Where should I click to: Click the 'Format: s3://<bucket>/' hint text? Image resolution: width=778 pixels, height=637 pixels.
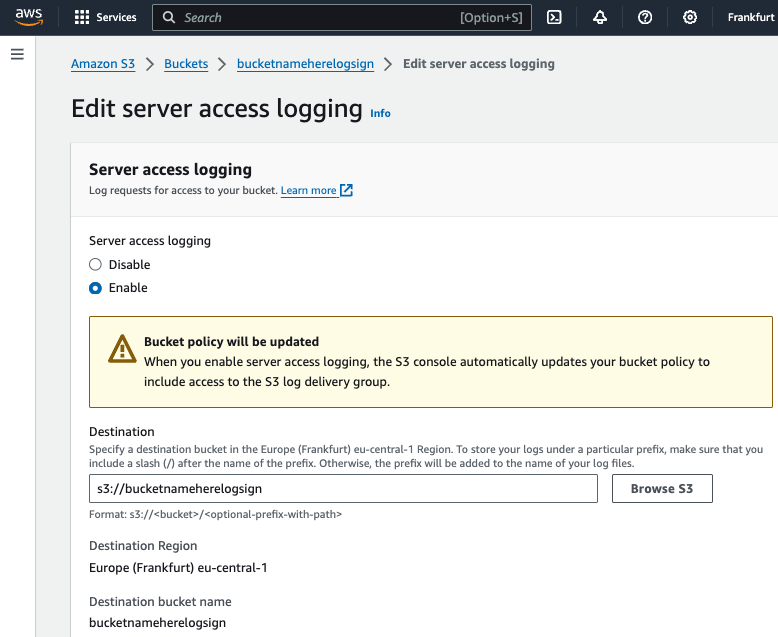coord(215,514)
